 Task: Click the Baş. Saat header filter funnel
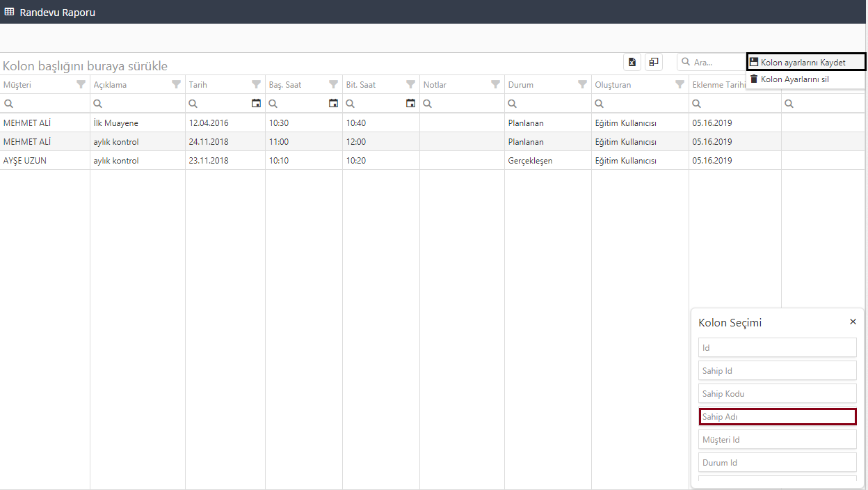click(334, 84)
